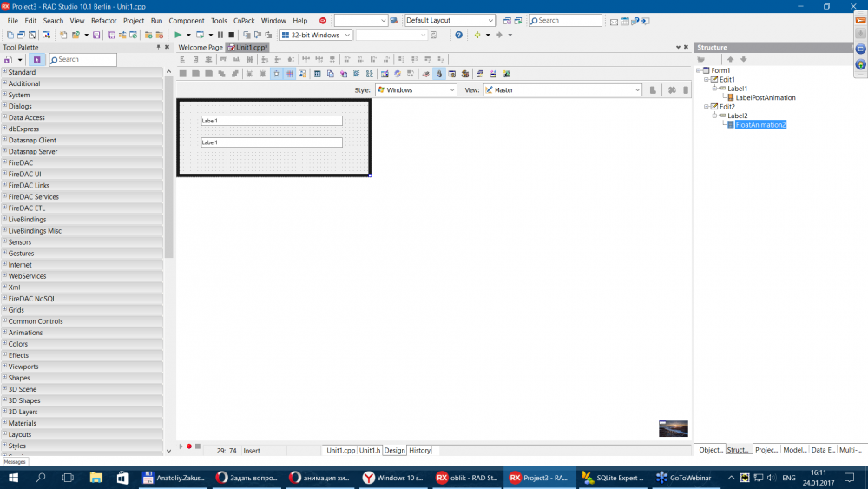Click the grid table icon in the CnPack designer toolbar
This screenshot has height=489, width=868.
tap(317, 74)
